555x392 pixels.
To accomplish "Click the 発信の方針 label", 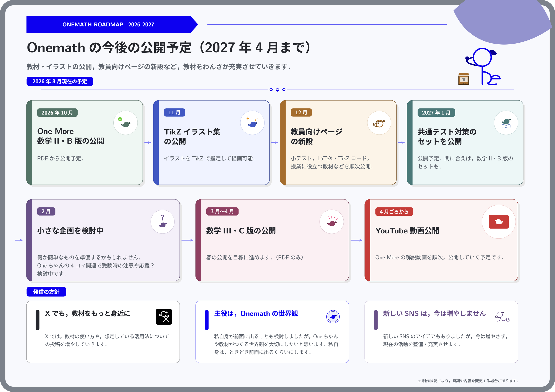I will point(46,292).
